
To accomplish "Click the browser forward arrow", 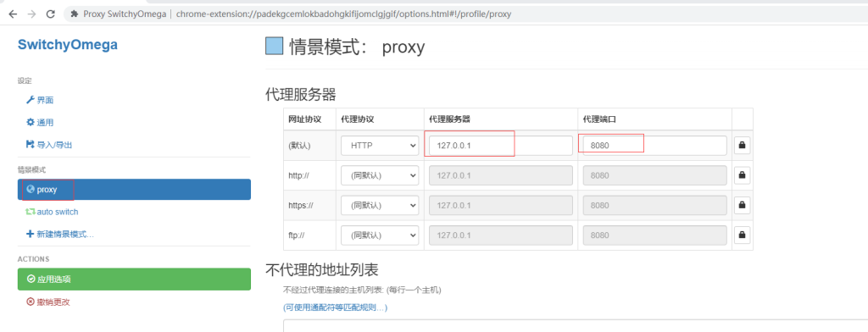I will coord(31,14).
